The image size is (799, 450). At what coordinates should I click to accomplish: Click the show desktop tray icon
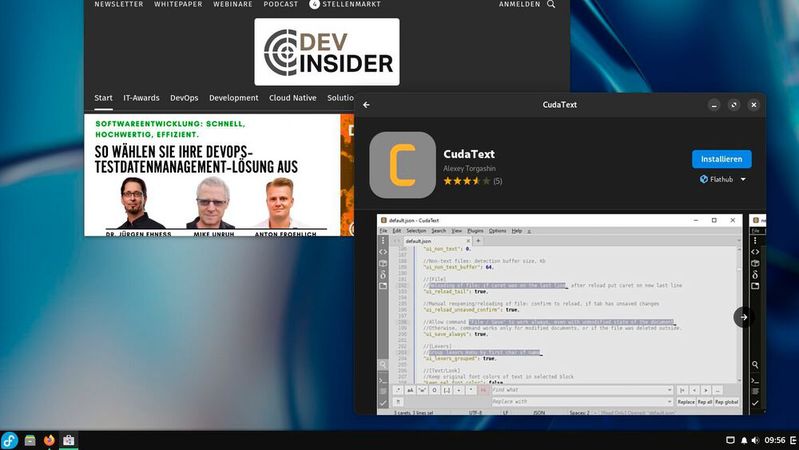730,440
